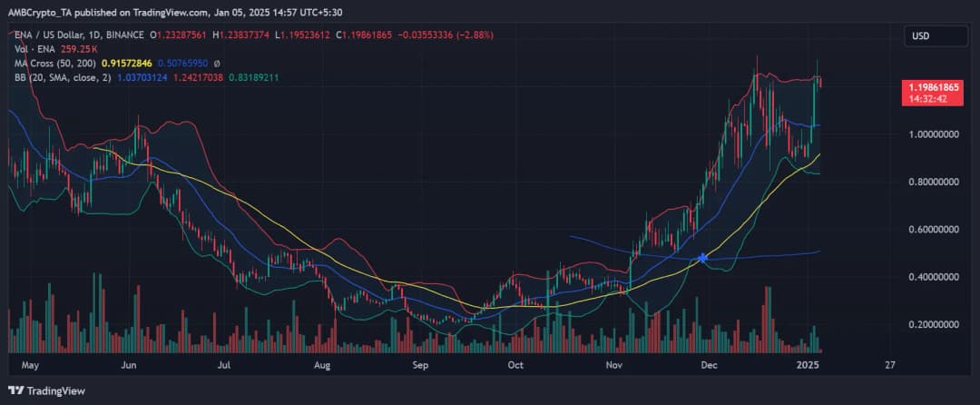Click the 0.80000000 price axis label
The image size is (980, 405).
934,182
